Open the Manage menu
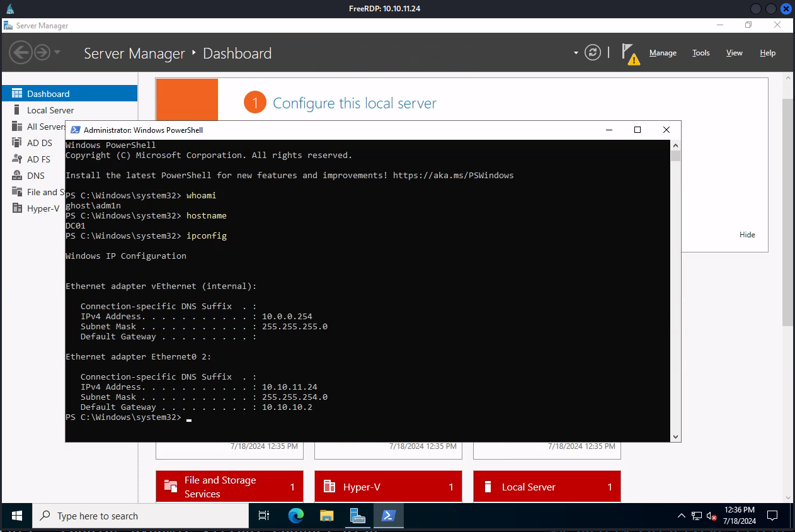 click(x=663, y=53)
